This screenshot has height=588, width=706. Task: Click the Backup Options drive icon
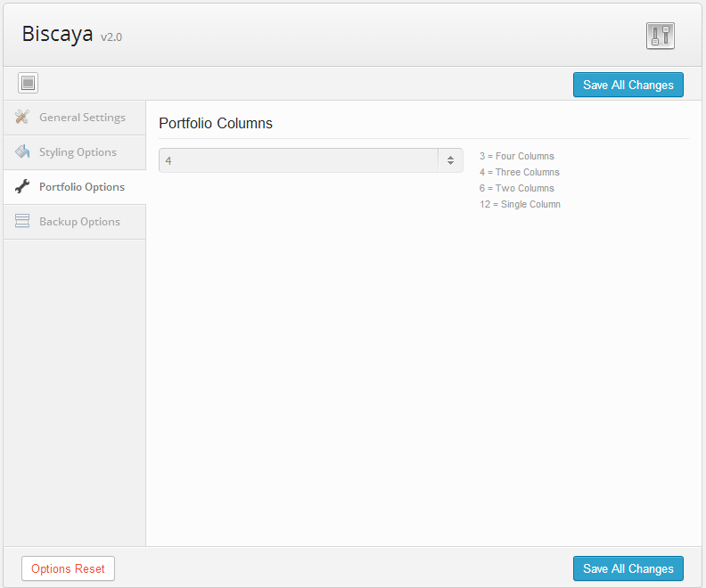pyautogui.click(x=23, y=222)
